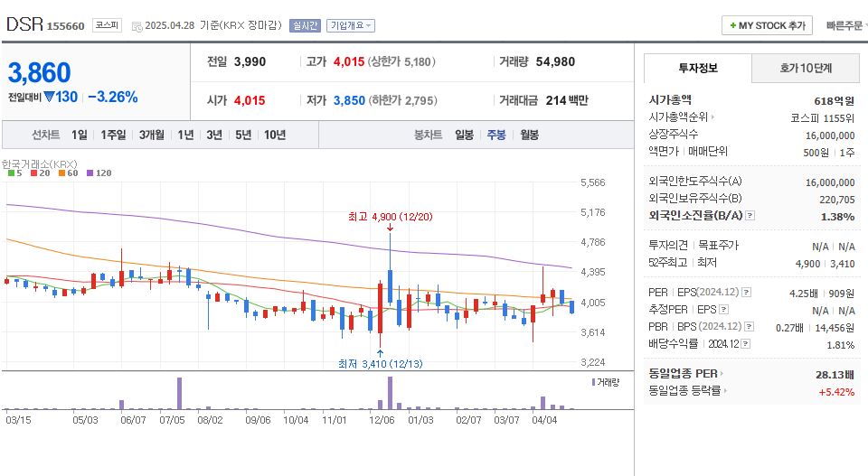
Task: Expand the 시가총액순위 arrow link
Action: (712, 117)
